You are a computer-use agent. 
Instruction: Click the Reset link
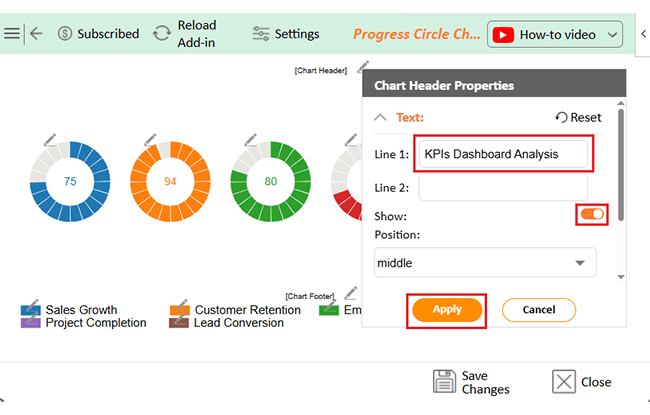(578, 118)
